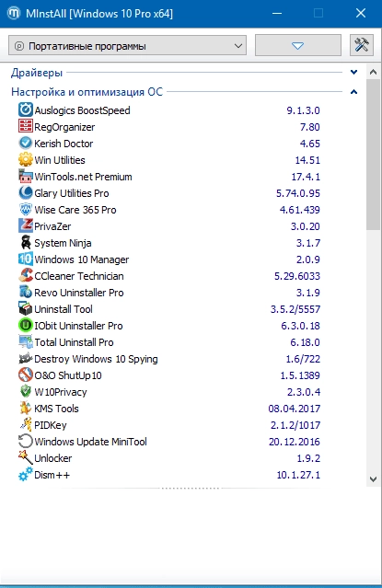This screenshot has width=382, height=588.
Task: Click the System Ninja icon
Action: coord(26,242)
